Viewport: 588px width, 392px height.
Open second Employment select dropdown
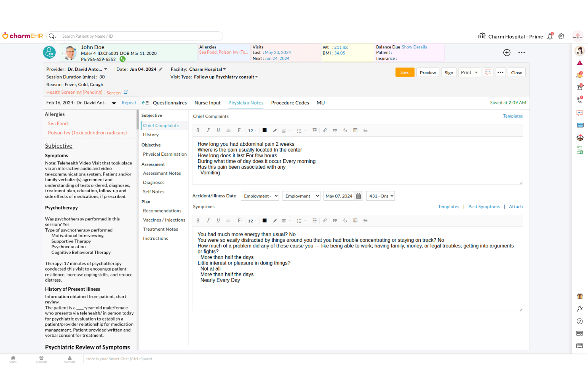point(301,196)
